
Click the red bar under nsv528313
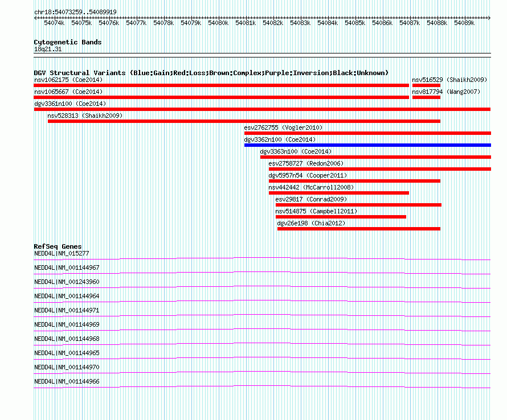point(244,121)
